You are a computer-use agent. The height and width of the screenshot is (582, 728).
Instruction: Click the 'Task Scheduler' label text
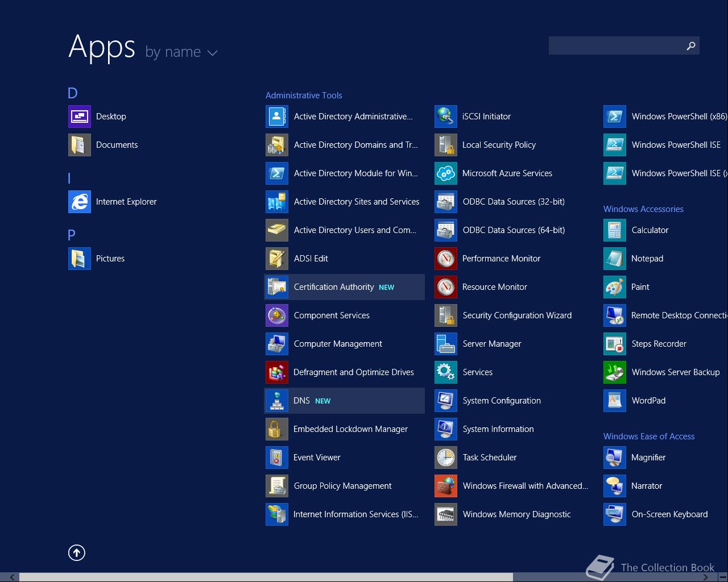[x=490, y=458]
